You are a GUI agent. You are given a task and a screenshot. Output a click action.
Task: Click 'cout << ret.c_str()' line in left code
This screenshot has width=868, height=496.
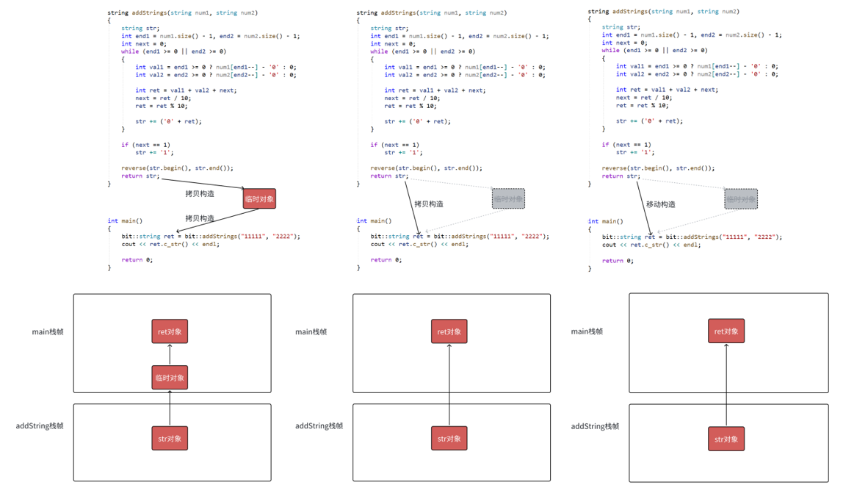170,244
